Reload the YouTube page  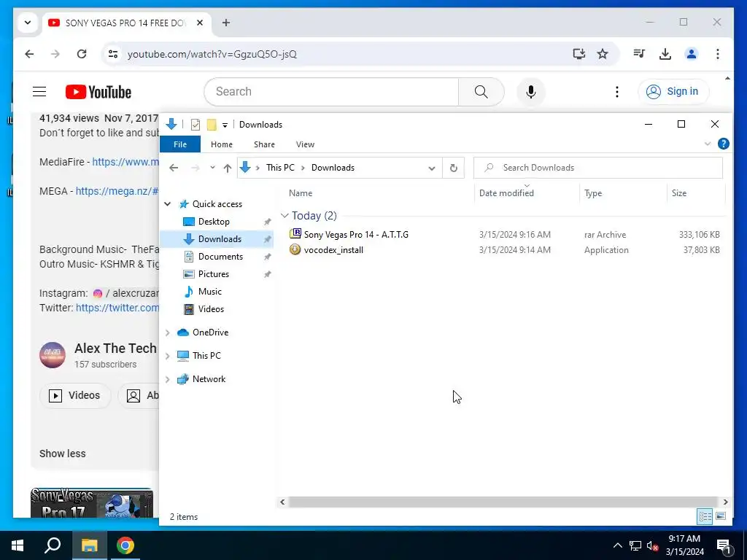pos(82,54)
